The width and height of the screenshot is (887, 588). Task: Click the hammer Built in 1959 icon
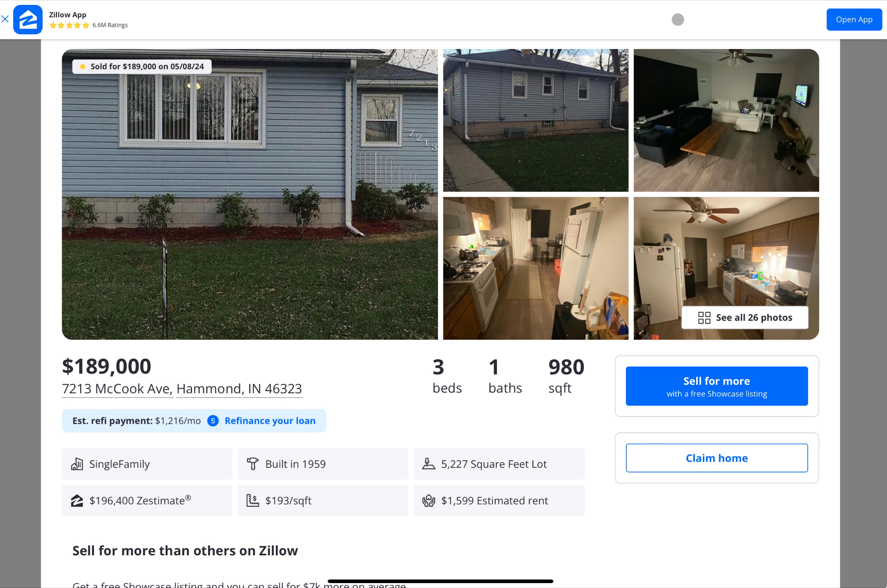coord(252,464)
